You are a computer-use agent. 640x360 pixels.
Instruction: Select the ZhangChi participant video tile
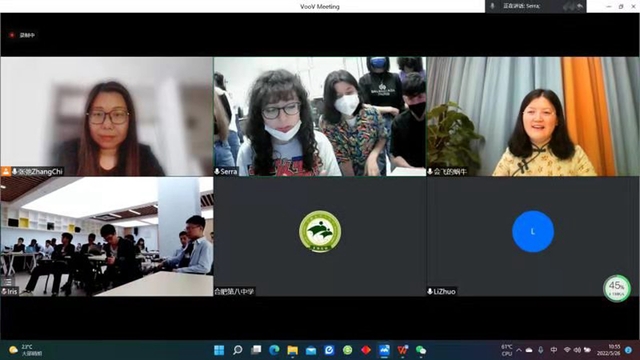point(107,116)
